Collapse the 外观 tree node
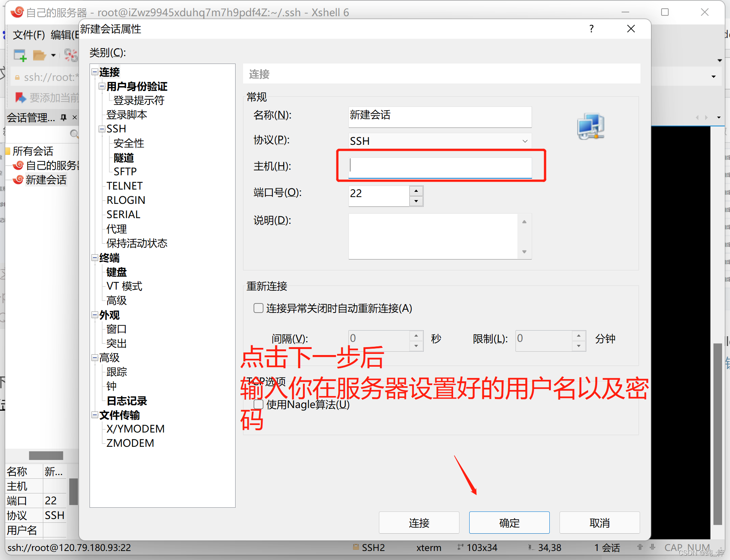The height and width of the screenshot is (560, 730). coord(95,315)
